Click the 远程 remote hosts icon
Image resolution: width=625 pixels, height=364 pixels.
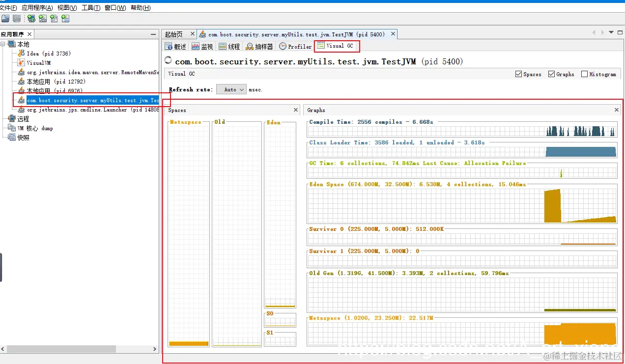(x=12, y=119)
